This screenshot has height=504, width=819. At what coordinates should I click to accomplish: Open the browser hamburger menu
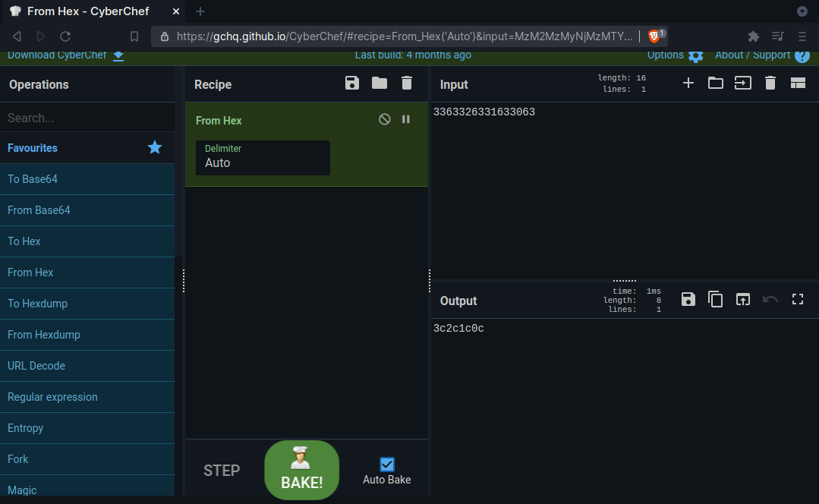(802, 36)
